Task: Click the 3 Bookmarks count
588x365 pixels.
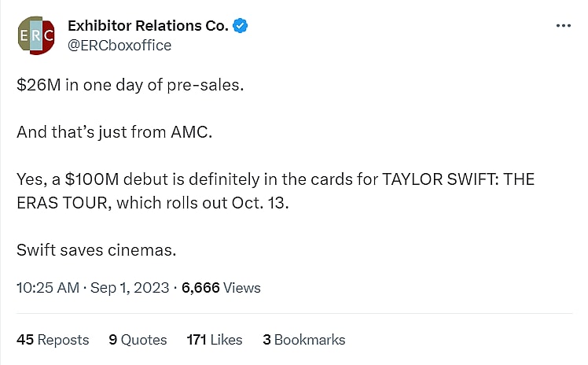Action: 303,340
